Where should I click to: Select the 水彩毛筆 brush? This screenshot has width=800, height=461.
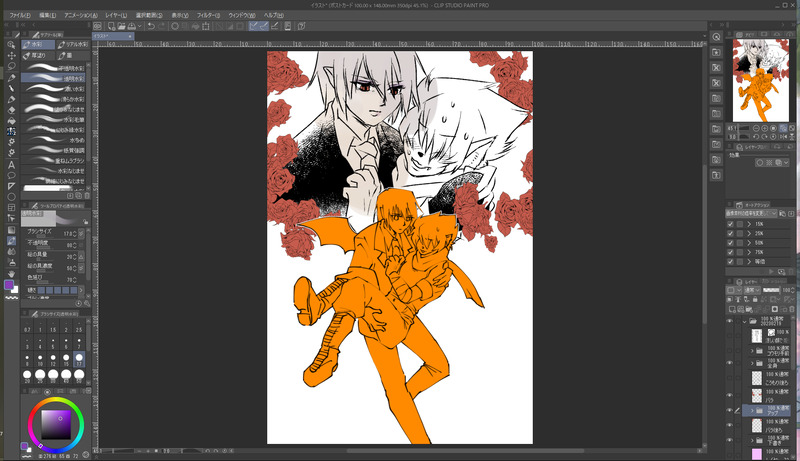coord(53,119)
